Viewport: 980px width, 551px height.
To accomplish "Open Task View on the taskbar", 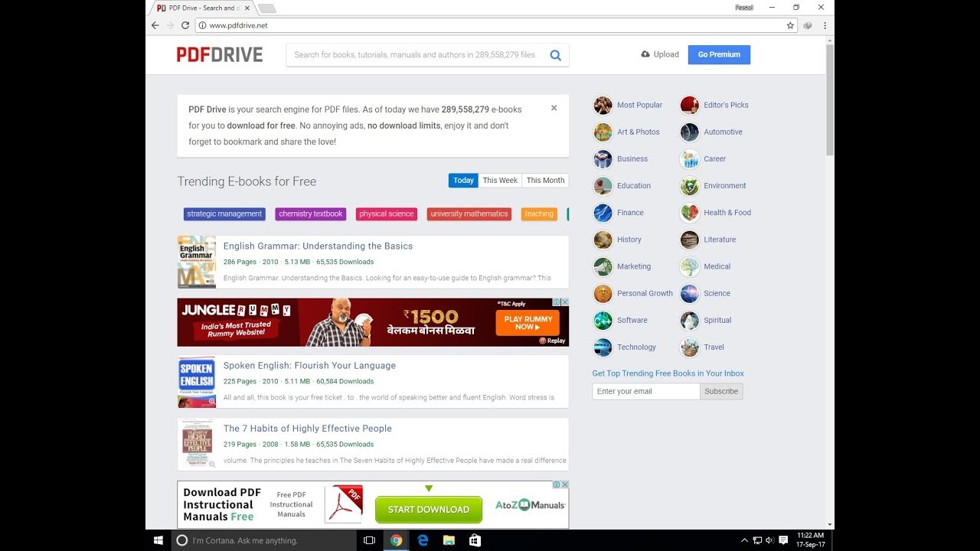I will point(369,540).
